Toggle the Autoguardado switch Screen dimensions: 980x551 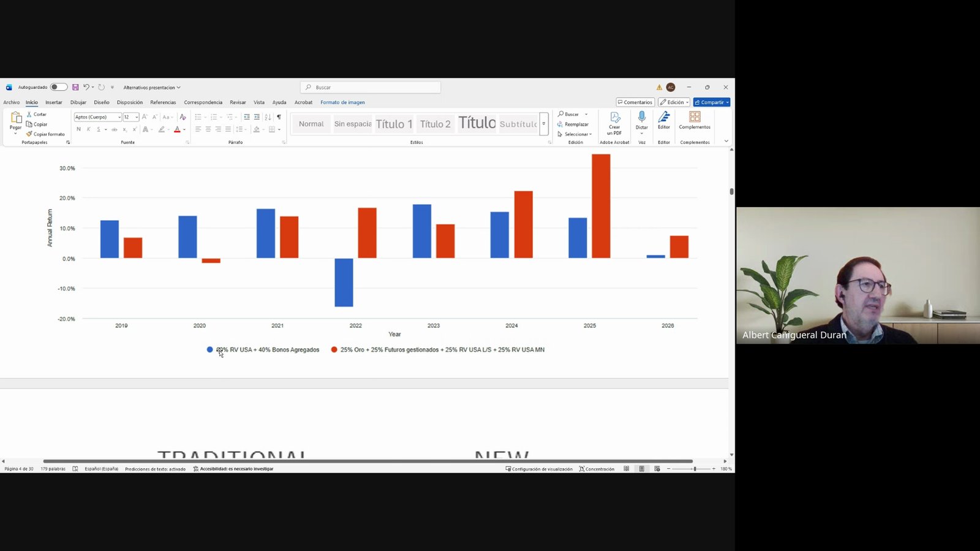(x=59, y=87)
